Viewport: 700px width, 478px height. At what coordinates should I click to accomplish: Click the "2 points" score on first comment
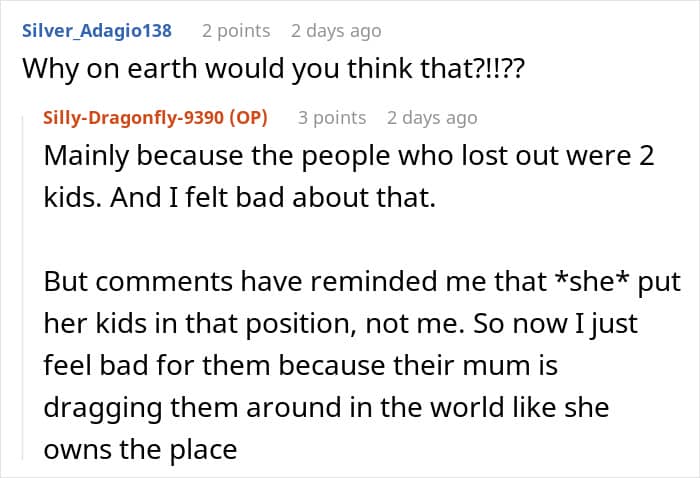point(236,30)
